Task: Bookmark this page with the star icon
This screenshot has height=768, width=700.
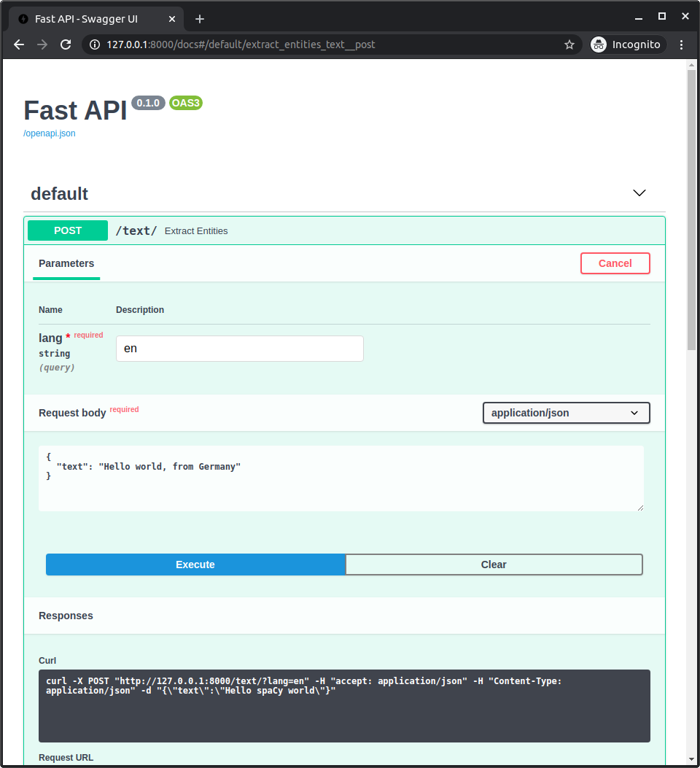Action: pos(569,44)
